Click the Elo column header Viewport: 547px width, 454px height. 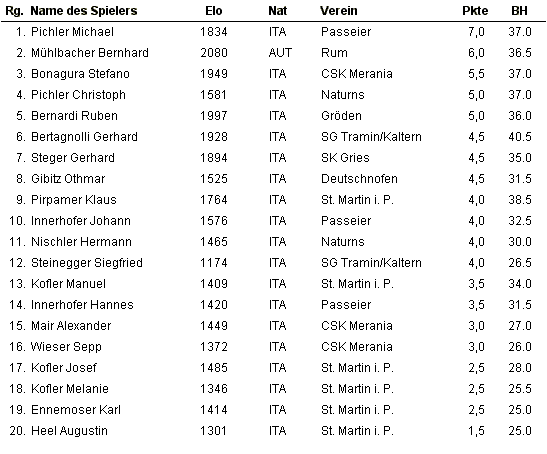click(213, 11)
